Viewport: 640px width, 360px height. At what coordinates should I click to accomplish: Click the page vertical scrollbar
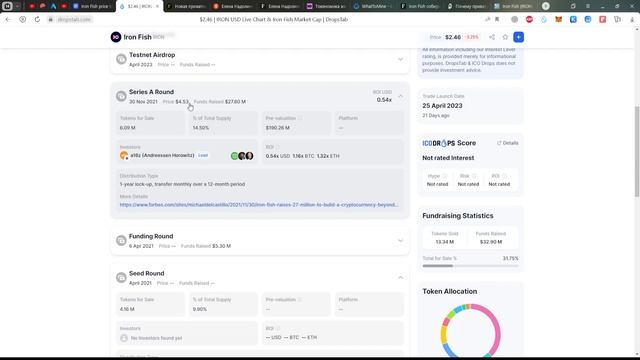coord(636,151)
